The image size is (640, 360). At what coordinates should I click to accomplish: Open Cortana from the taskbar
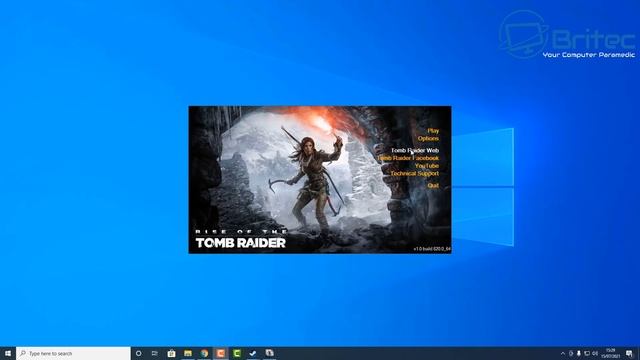(x=138, y=353)
